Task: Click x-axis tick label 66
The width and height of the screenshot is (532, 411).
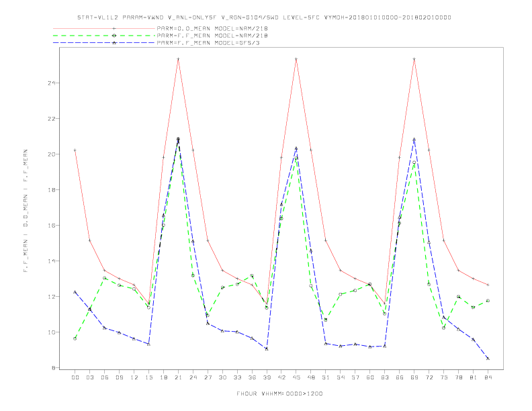Action: tap(400, 377)
